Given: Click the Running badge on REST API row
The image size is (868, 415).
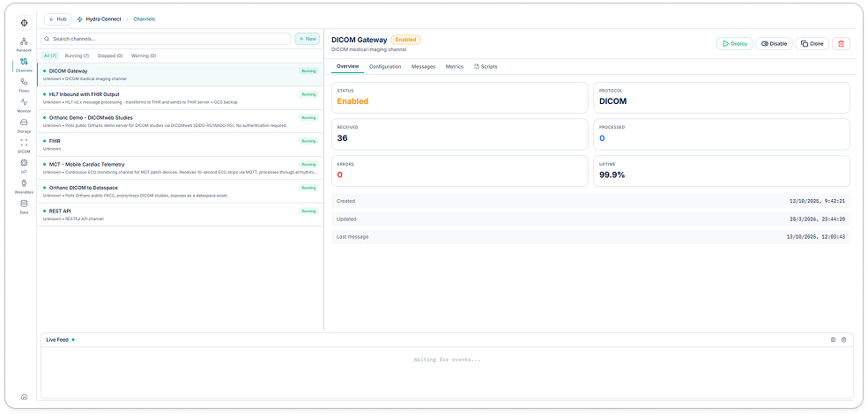Looking at the screenshot, I should click(x=308, y=211).
